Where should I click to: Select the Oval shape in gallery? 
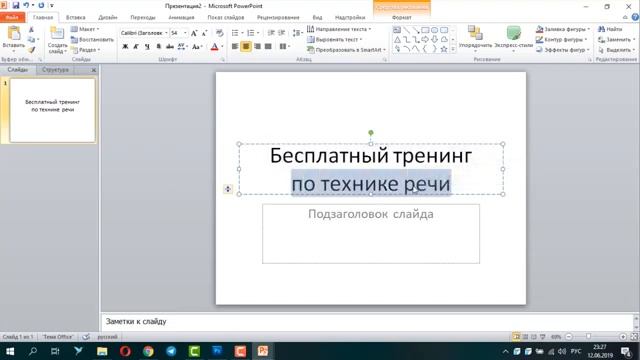434,30
